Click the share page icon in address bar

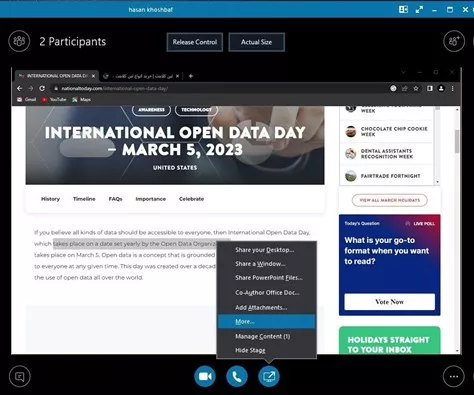coord(405,88)
